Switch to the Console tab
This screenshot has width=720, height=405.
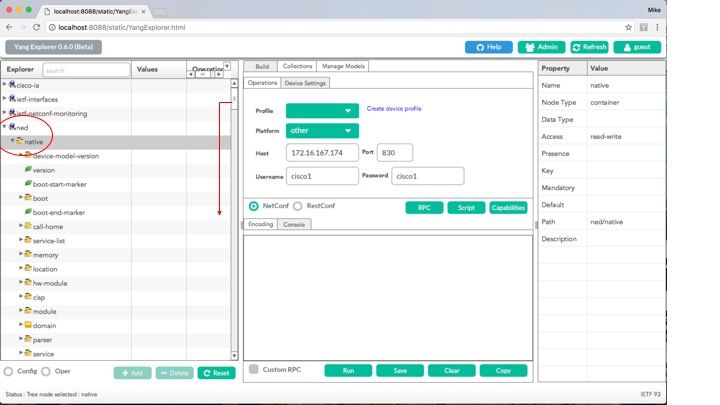pos(294,225)
